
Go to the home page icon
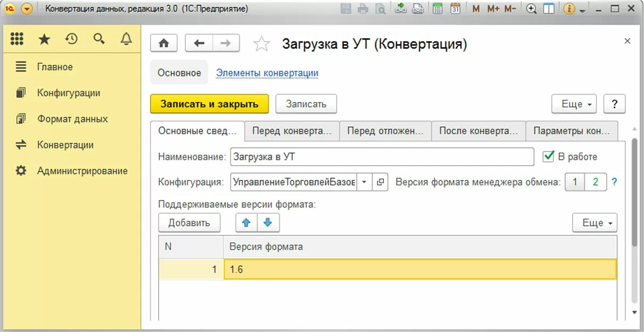pyautogui.click(x=164, y=43)
